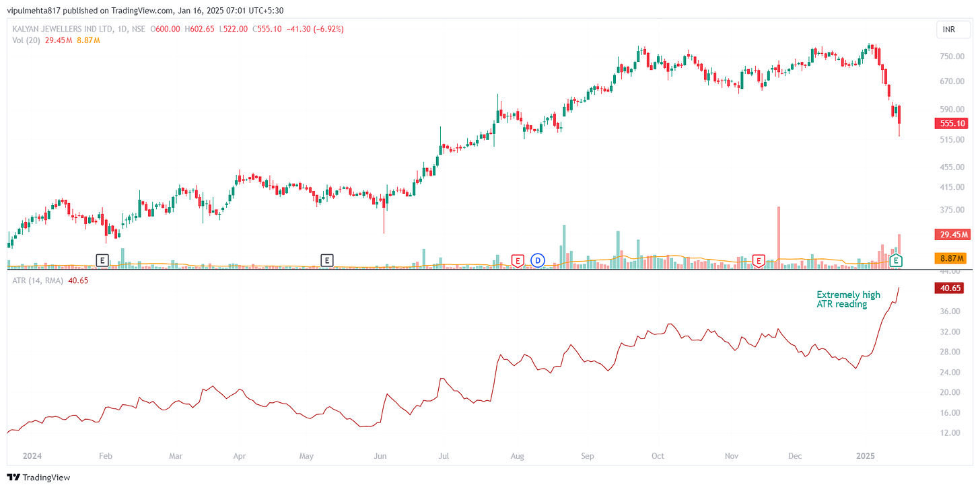Click the 375.00 price scale label

point(951,210)
